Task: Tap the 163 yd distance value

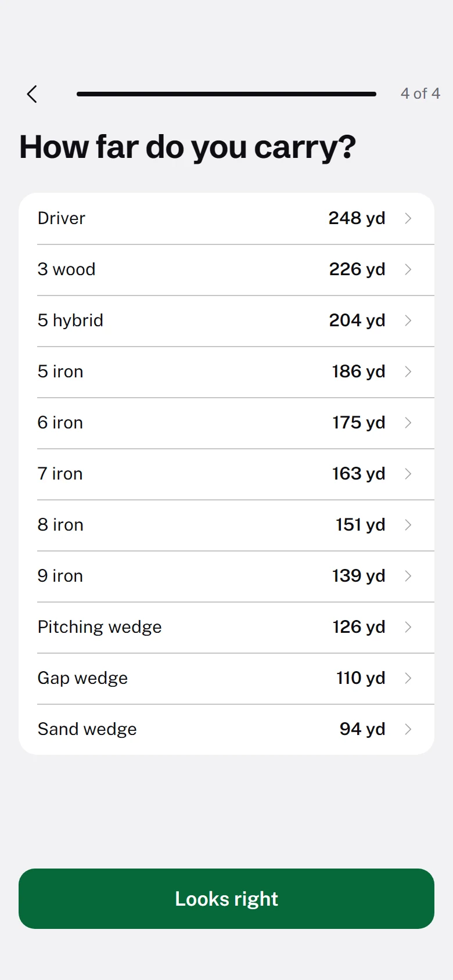Action: pyautogui.click(x=358, y=474)
